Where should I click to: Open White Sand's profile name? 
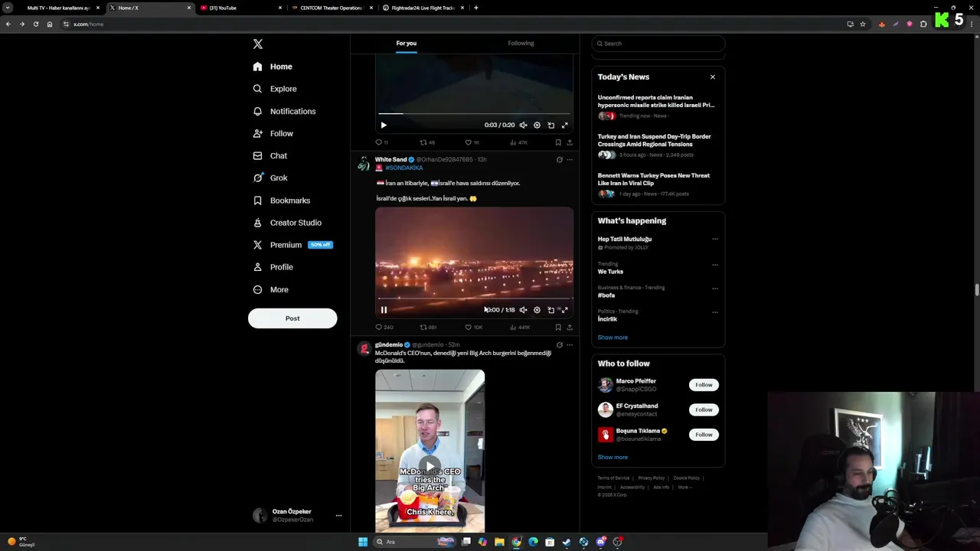pyautogui.click(x=390, y=159)
